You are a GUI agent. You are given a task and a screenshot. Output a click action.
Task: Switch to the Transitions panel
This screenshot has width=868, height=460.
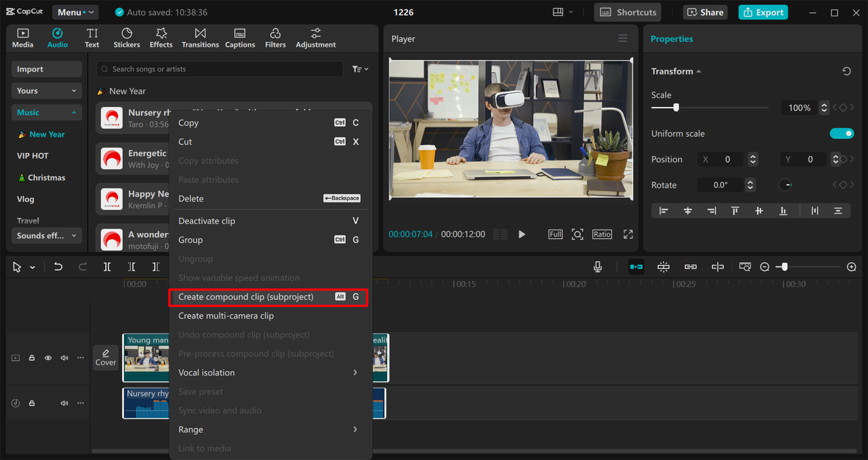tap(200, 37)
